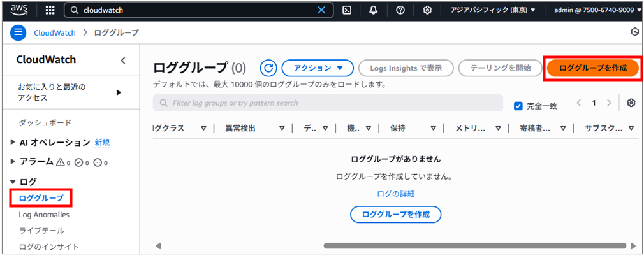Go to next page arrow
The image size is (644, 258).
609,103
